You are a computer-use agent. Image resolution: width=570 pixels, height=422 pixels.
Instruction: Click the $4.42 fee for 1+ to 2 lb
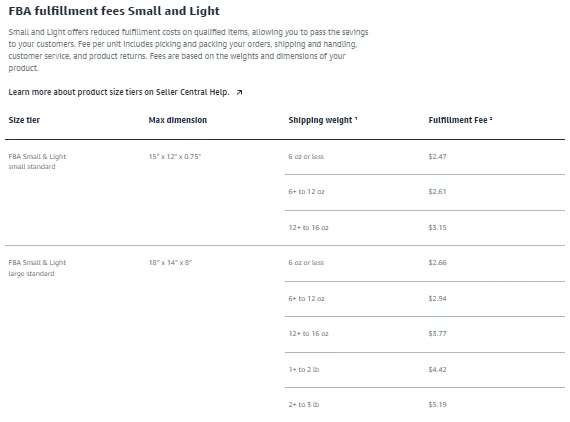437,369
